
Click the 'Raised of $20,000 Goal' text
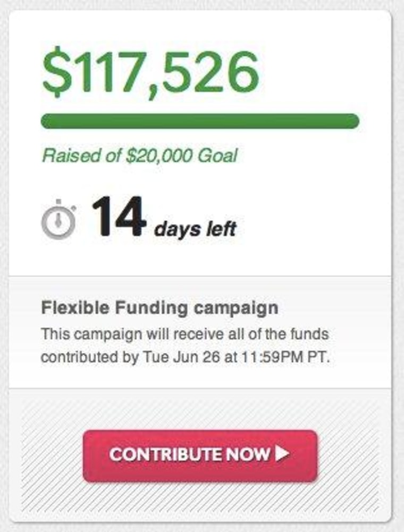[139, 155]
